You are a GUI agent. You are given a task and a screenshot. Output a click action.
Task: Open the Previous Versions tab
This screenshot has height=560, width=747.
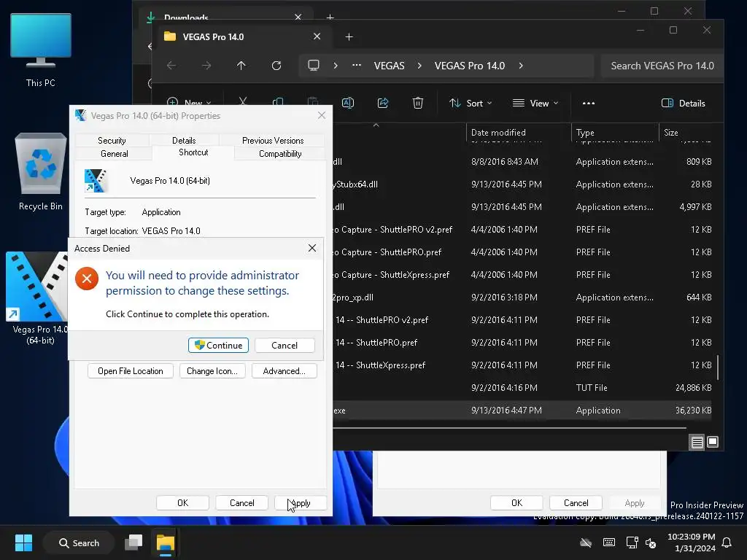(x=273, y=141)
